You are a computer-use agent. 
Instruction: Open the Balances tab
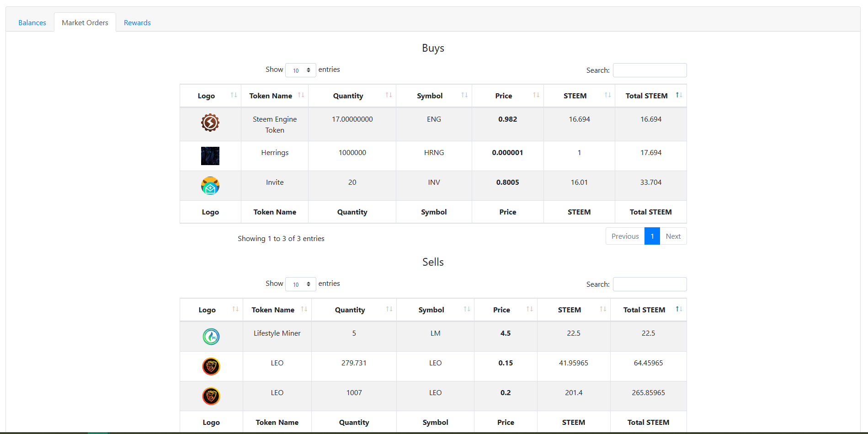pyautogui.click(x=32, y=22)
